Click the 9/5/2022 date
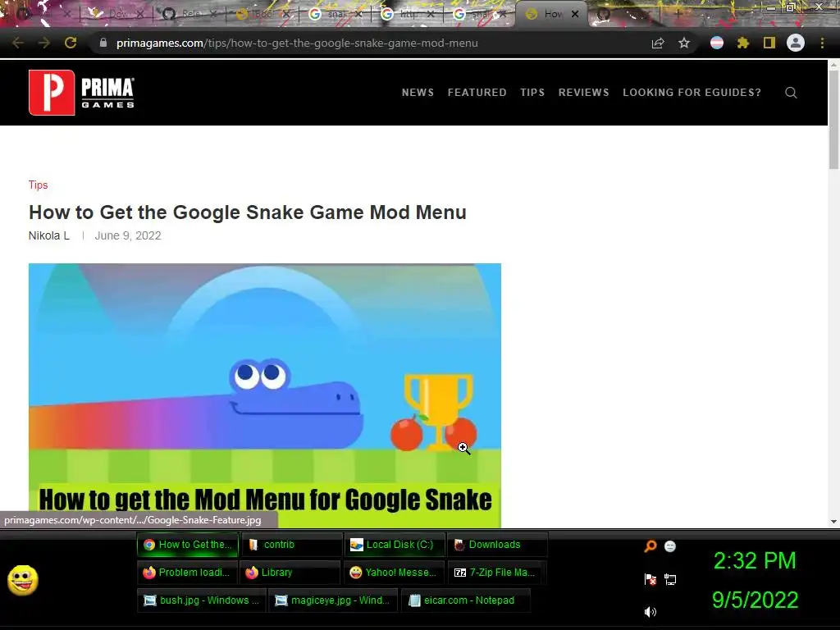Screen dimensions: 840x630 (755, 600)
